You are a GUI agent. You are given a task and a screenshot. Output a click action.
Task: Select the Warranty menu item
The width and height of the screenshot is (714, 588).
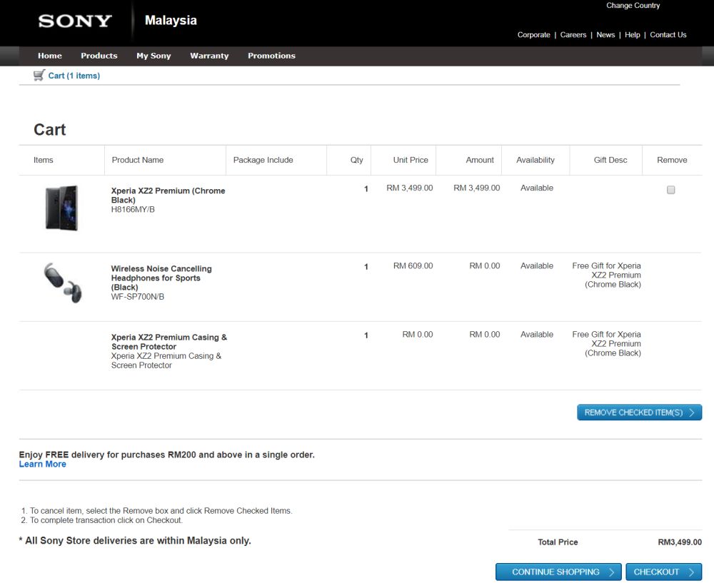coord(209,56)
